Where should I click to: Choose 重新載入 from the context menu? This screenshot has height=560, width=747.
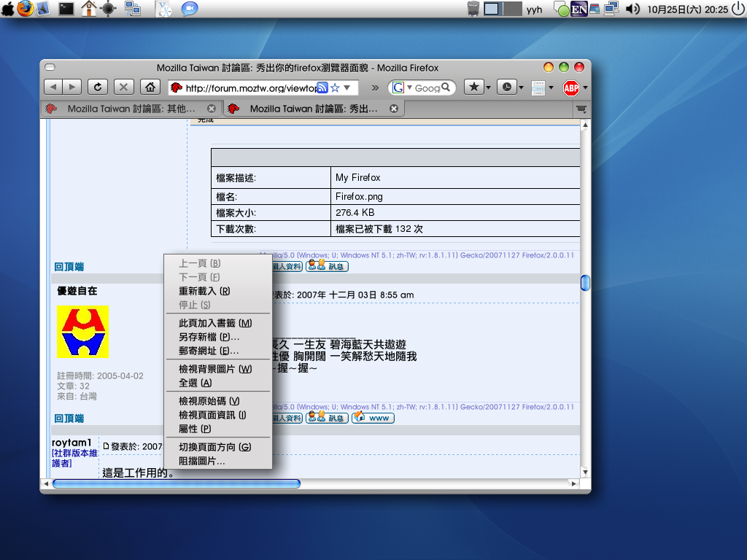tap(204, 291)
